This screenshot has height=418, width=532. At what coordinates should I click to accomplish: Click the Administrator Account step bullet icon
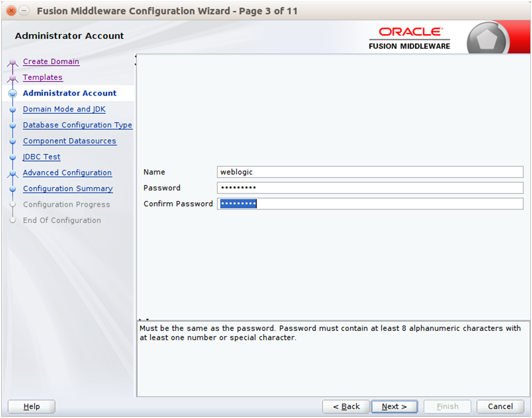pyautogui.click(x=12, y=93)
